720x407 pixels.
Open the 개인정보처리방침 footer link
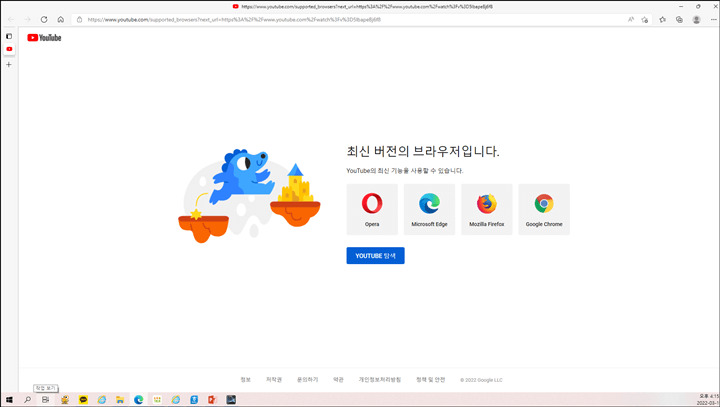(x=380, y=379)
